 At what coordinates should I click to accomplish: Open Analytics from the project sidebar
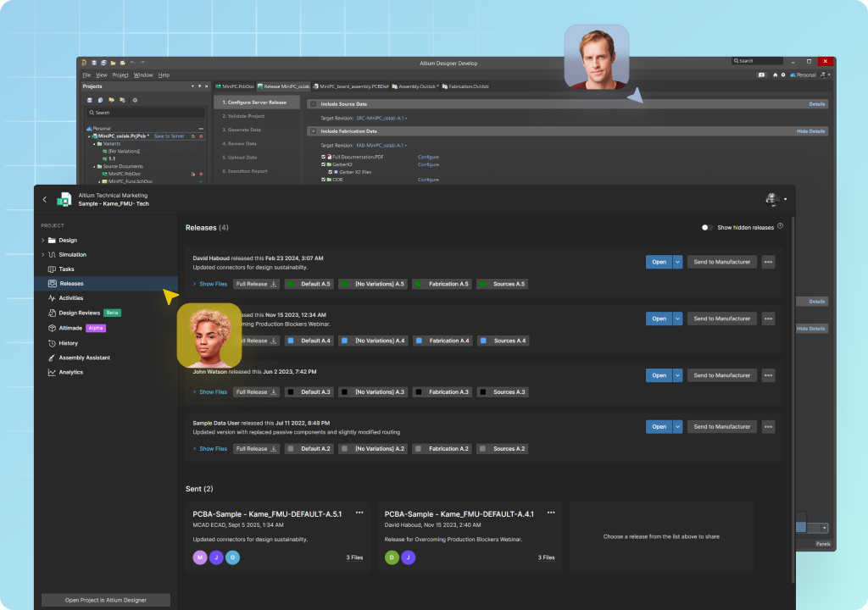pos(71,372)
